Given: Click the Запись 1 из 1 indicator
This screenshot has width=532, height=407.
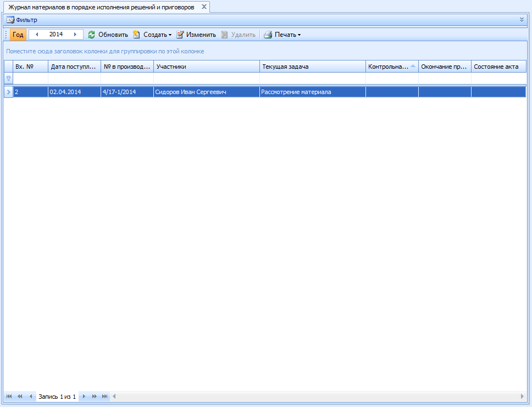Looking at the screenshot, I should click(x=57, y=397).
